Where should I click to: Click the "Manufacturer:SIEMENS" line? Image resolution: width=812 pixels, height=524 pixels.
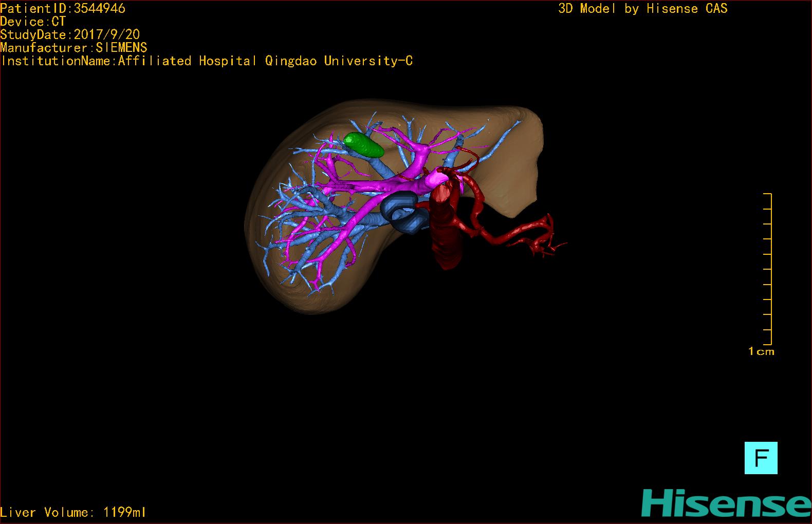pos(73,48)
